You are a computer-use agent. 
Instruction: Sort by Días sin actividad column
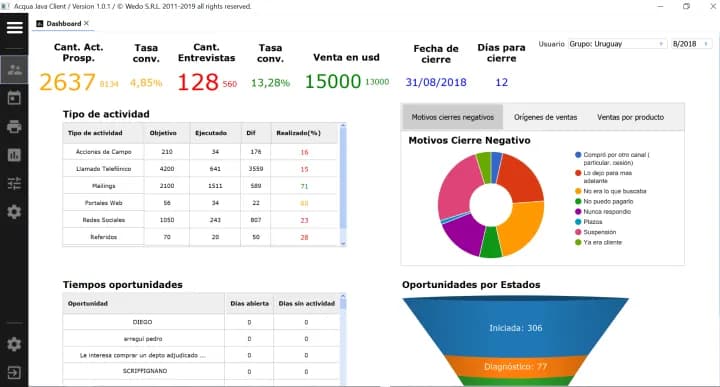[306, 303]
